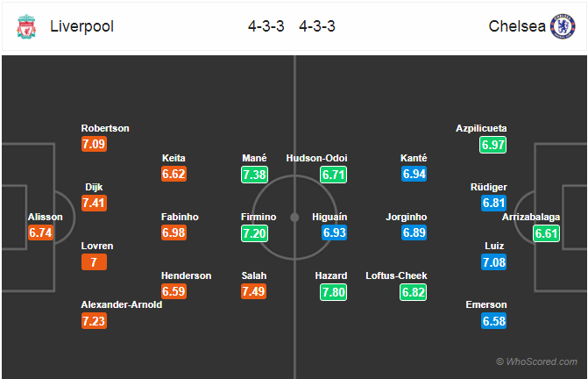This screenshot has height=379, width=588.
Task: Select Higuaín's 6.93 rating badge
Action: (x=334, y=232)
